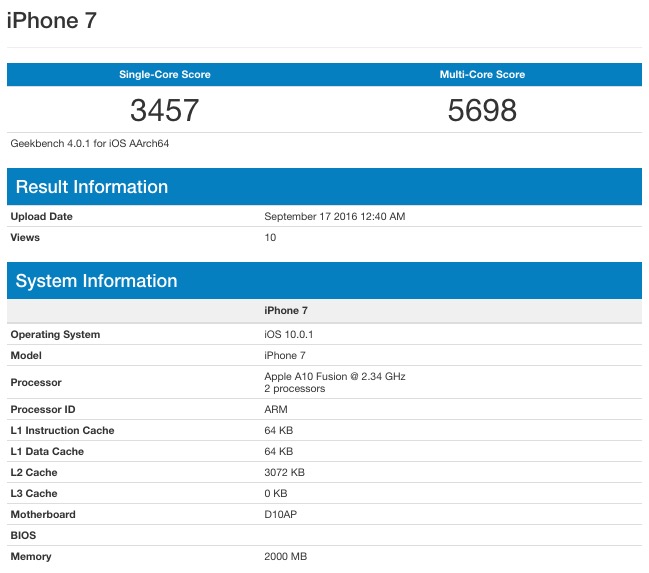Click the Result Information section header

tap(92, 187)
